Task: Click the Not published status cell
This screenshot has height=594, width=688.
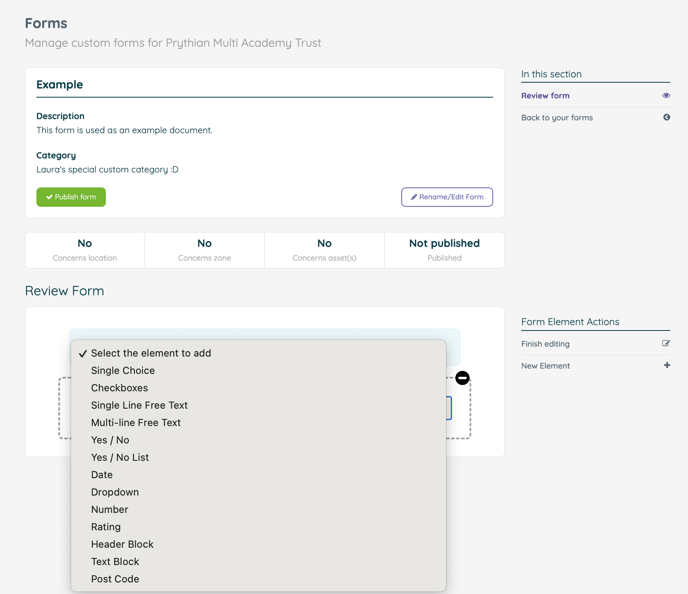Action: (444, 250)
